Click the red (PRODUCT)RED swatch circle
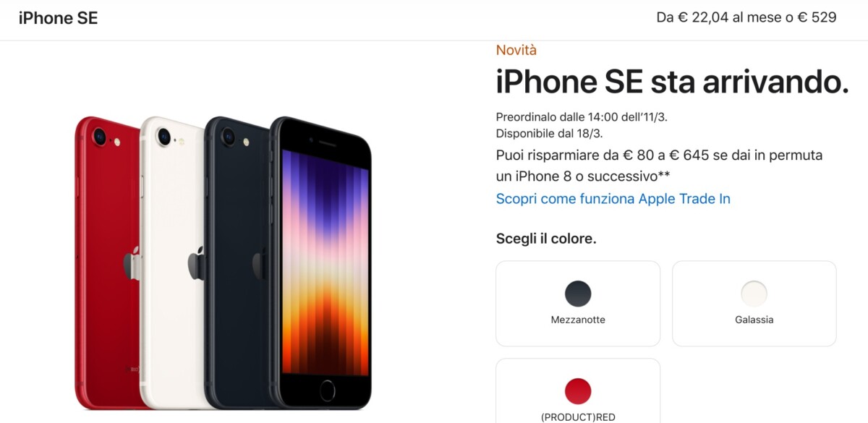 coord(578,391)
